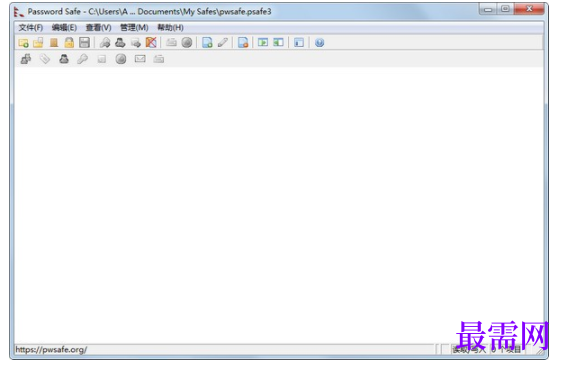
Task: Open the Options window icon
Action: point(299,43)
